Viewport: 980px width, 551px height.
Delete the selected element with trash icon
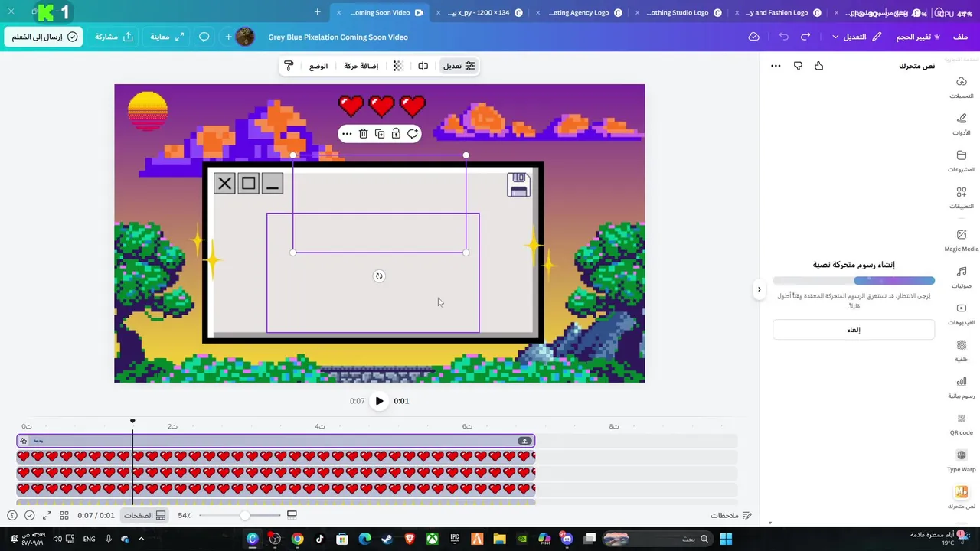(364, 134)
